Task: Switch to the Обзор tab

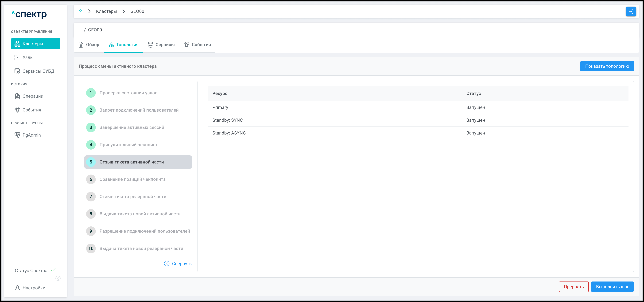Action: [89, 45]
